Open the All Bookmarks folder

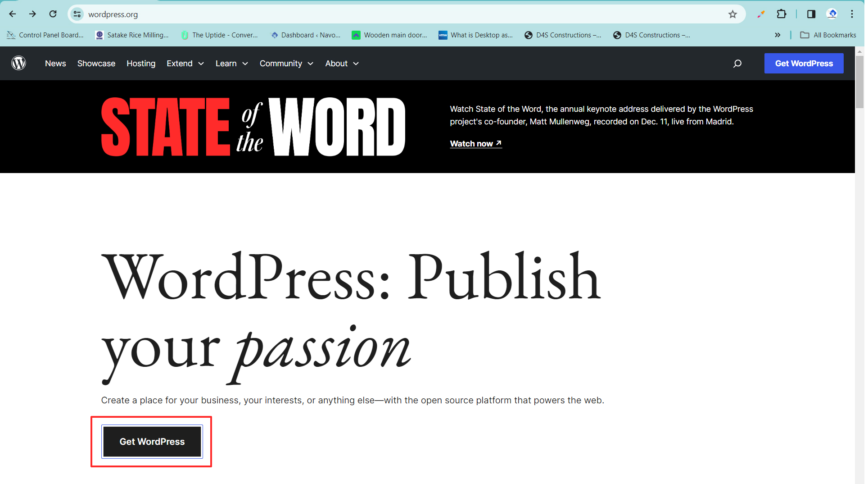tap(828, 35)
